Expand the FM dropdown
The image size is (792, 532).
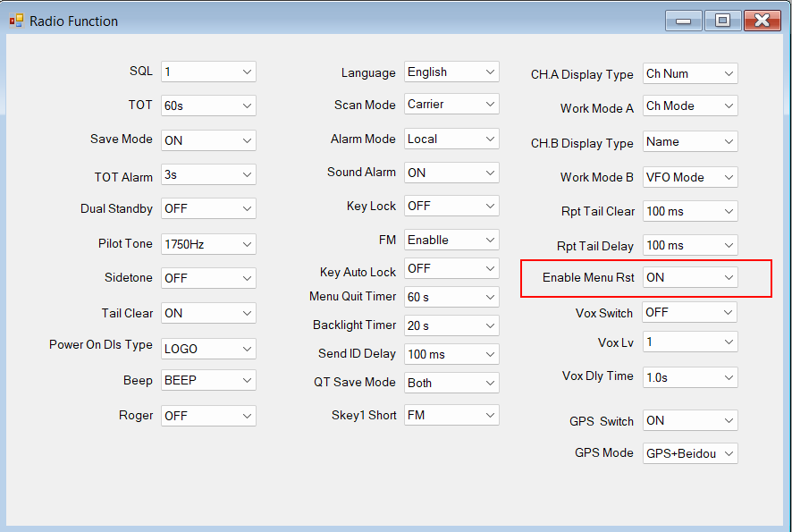pyautogui.click(x=451, y=240)
